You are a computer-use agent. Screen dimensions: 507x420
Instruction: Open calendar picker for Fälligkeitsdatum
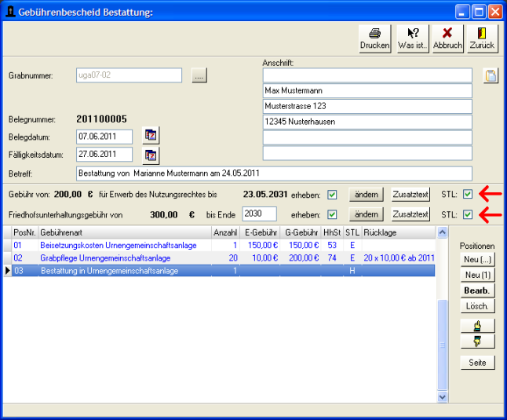pyautogui.click(x=151, y=155)
